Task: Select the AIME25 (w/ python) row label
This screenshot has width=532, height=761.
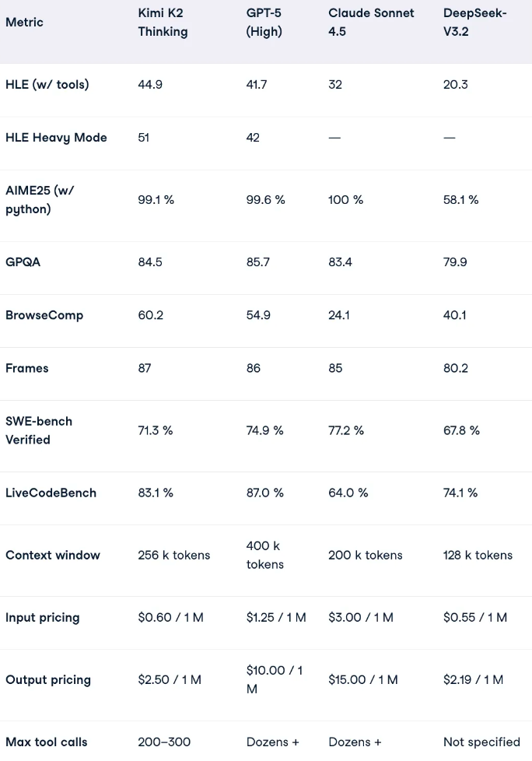Action: (x=40, y=200)
